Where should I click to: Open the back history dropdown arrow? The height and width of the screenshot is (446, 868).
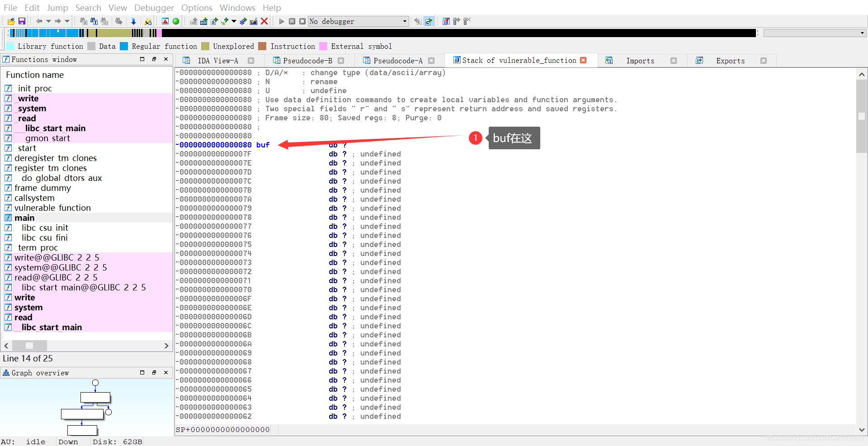(48, 21)
